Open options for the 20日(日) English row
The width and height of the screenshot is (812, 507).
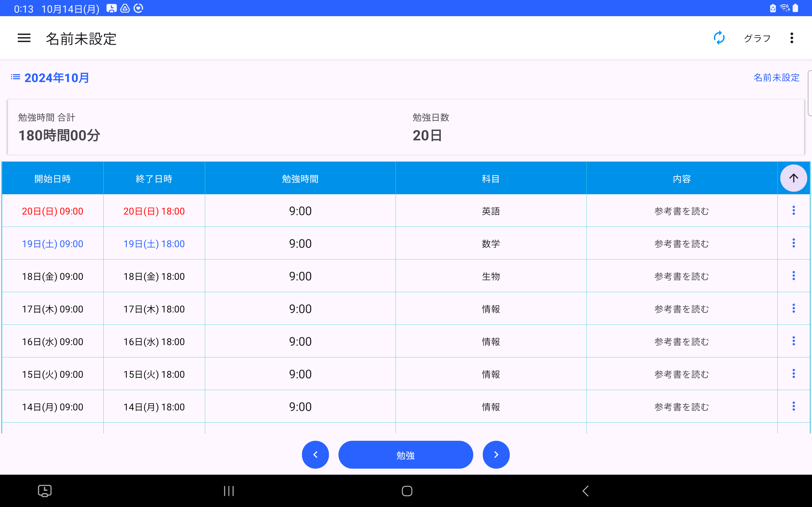click(793, 211)
